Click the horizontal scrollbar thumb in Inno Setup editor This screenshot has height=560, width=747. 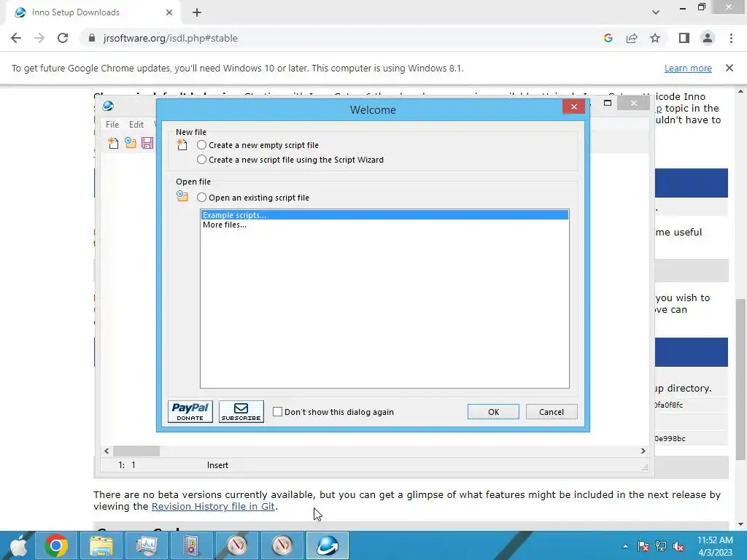tap(136, 451)
